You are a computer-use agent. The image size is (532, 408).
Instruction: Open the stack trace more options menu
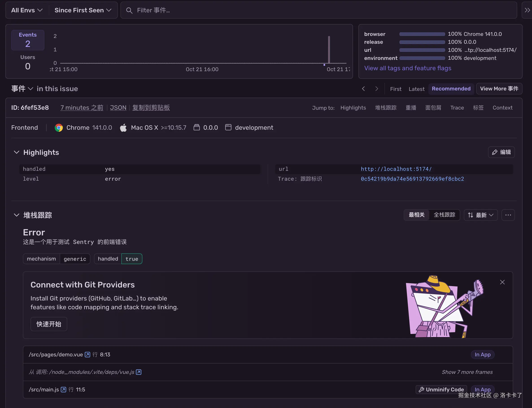(x=508, y=215)
